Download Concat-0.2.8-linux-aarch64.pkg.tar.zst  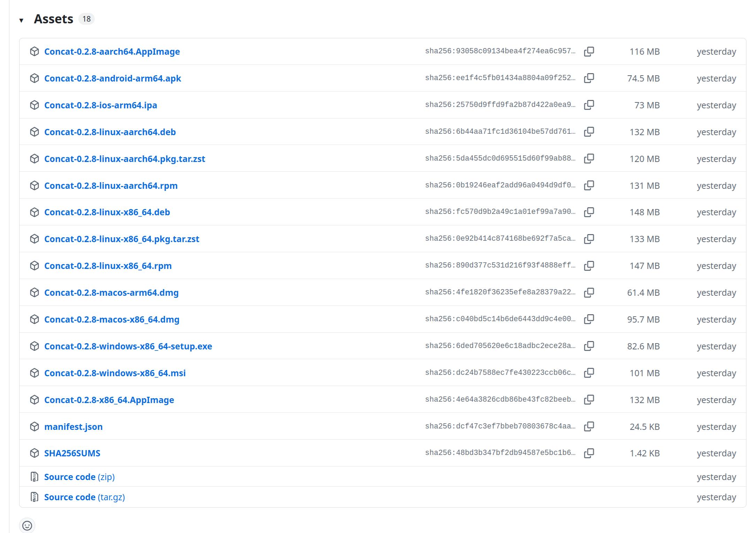[x=125, y=159]
